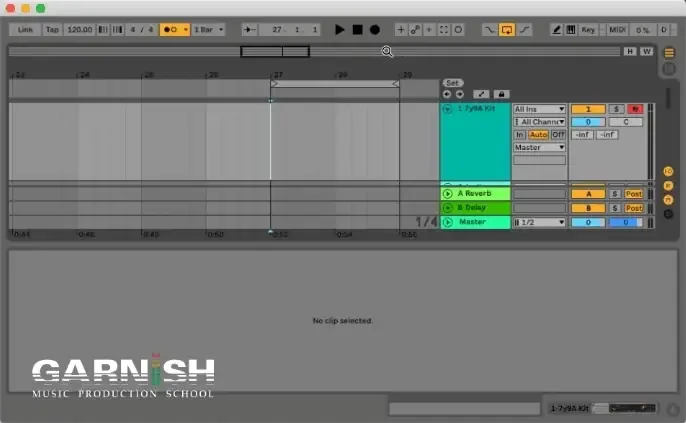Start playback with the Play button
The height and width of the screenshot is (423, 686).
[340, 30]
